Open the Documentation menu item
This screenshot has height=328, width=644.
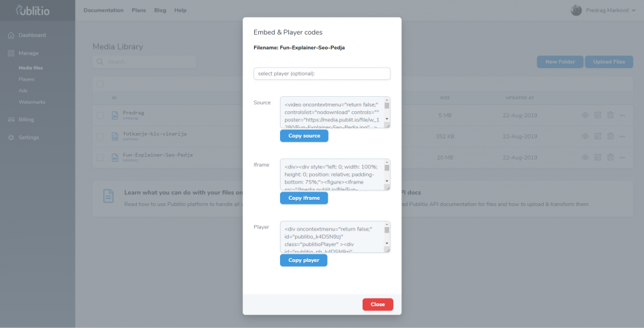click(x=104, y=10)
